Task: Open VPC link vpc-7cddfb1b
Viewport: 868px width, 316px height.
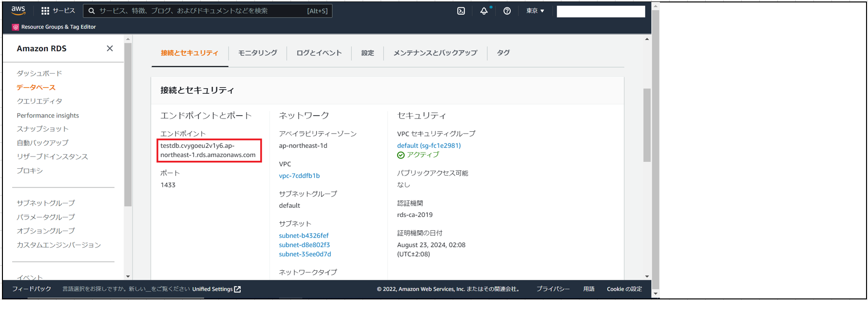Action: pyautogui.click(x=299, y=176)
